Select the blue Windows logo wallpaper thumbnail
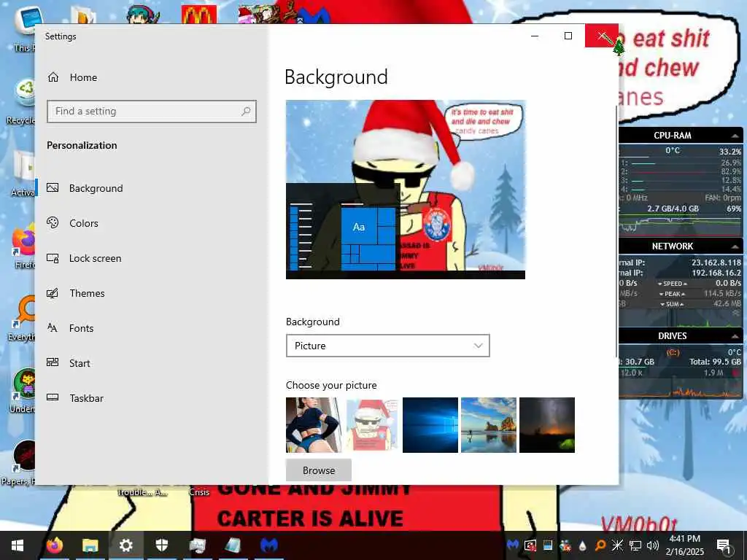Viewport: 747px width, 560px height. pyautogui.click(x=430, y=425)
